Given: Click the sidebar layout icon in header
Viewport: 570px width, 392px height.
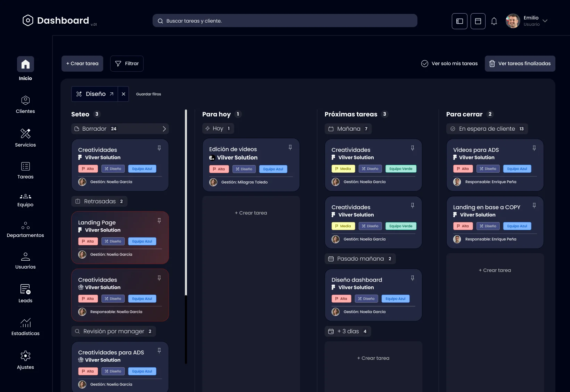Looking at the screenshot, I should tap(459, 21).
